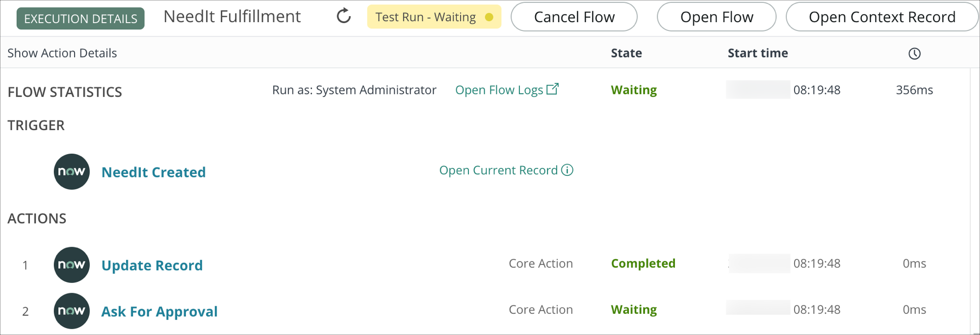Click the Now icon for Ask For Approval action

tap(71, 310)
